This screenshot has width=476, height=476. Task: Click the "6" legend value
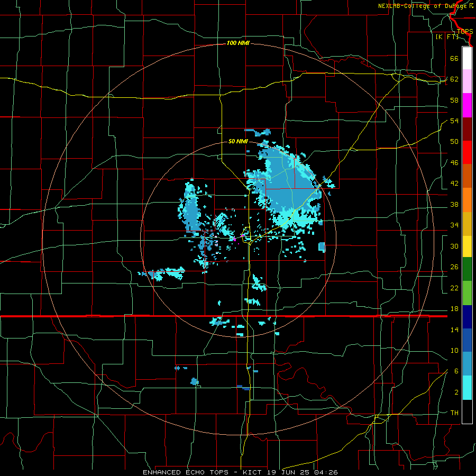(456, 371)
